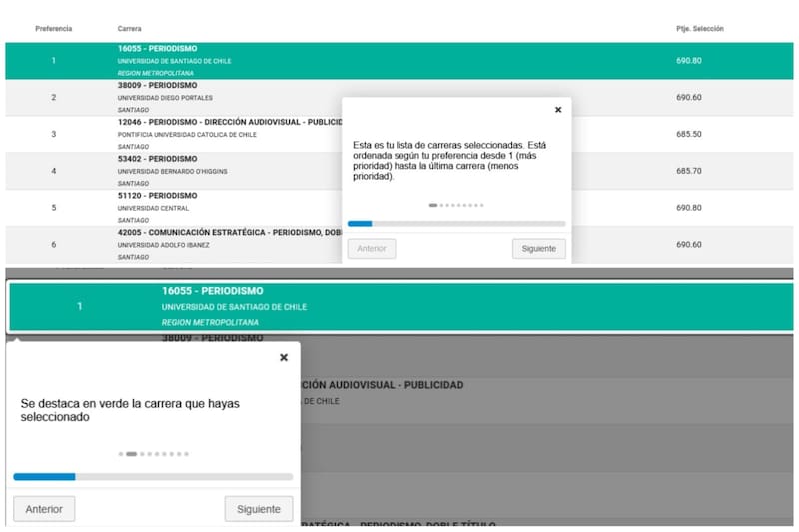Click Anterior in the 'Esta es tu lista' popup
Screen dimensions: 799x532
click(372, 249)
